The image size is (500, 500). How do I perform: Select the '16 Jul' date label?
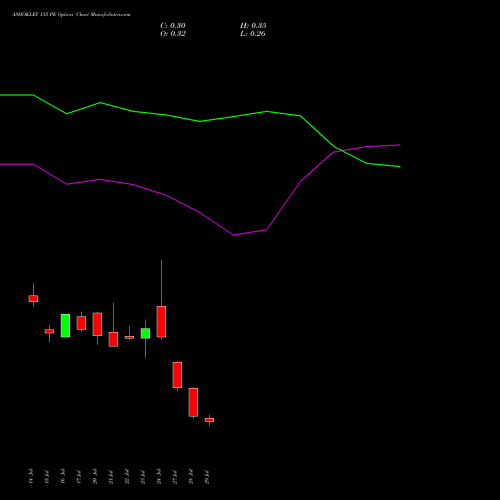click(x=63, y=476)
